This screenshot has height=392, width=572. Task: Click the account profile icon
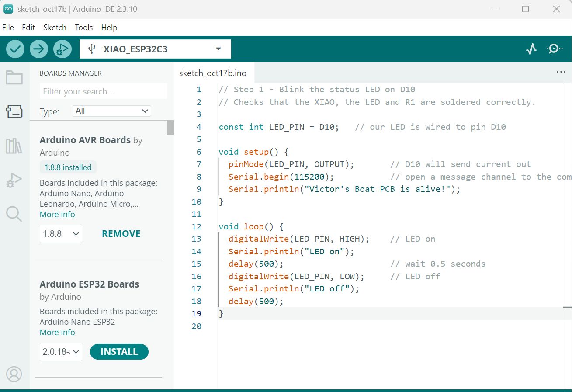pyautogui.click(x=14, y=374)
